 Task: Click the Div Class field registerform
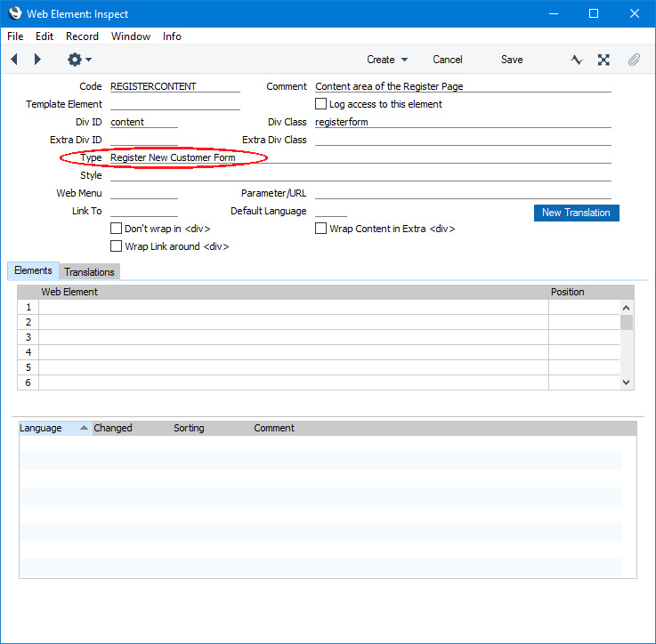(463, 122)
